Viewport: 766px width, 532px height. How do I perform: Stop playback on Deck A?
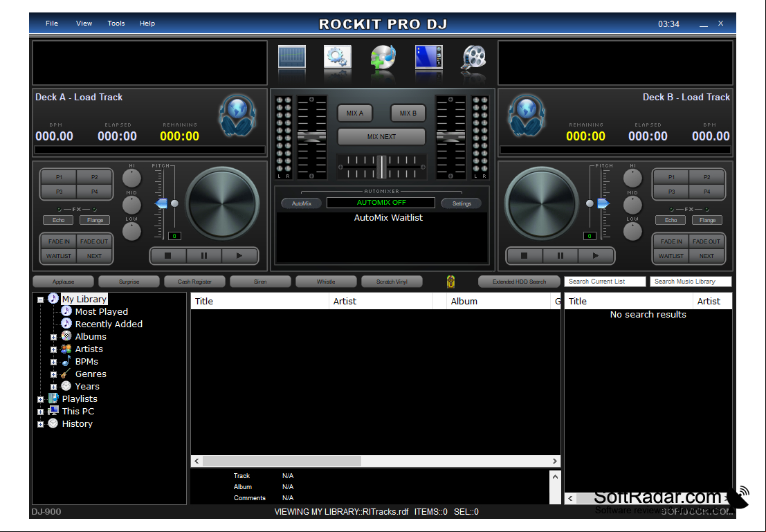click(x=168, y=255)
